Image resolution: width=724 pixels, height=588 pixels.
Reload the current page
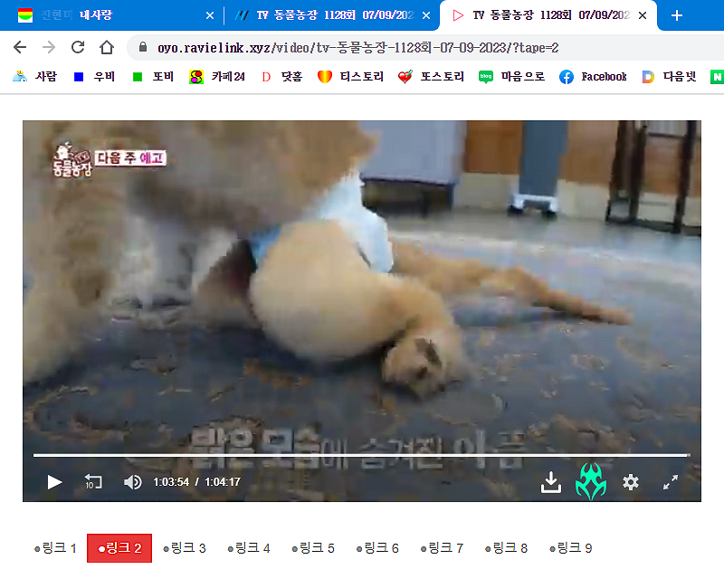[x=78, y=47]
